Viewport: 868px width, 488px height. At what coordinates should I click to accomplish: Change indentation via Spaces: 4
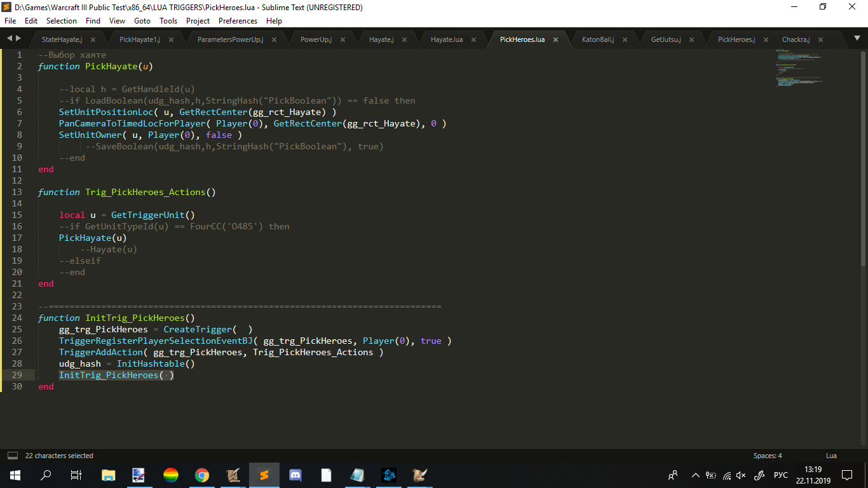pyautogui.click(x=768, y=456)
